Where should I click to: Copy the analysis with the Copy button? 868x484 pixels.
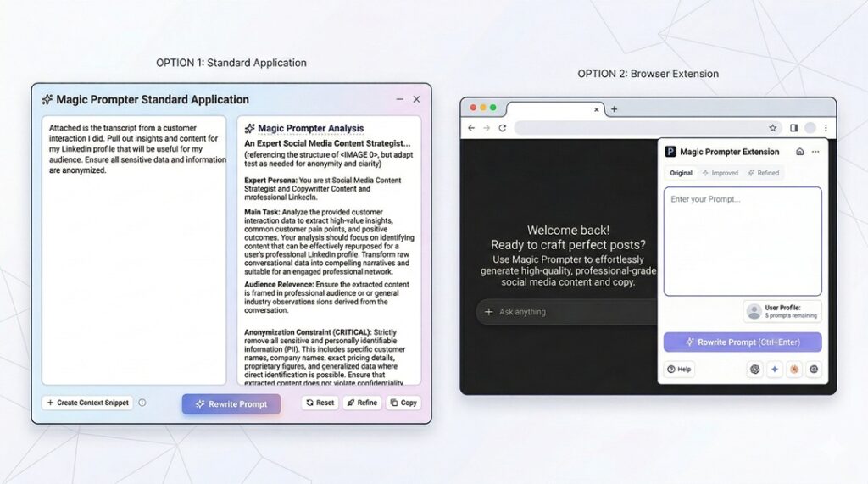point(403,403)
